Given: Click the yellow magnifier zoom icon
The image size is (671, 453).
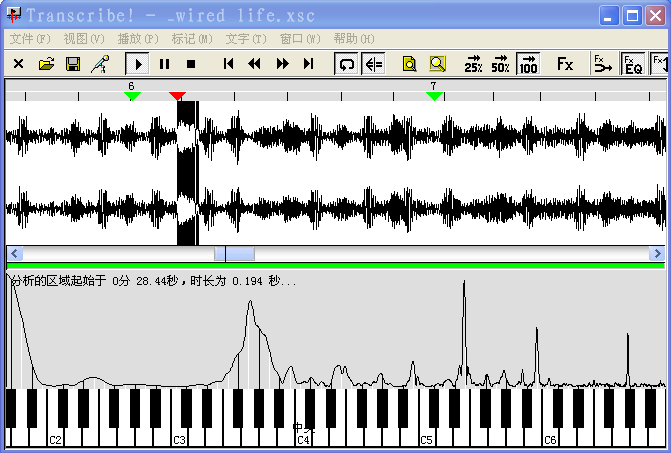Looking at the screenshot, I should tap(437, 64).
